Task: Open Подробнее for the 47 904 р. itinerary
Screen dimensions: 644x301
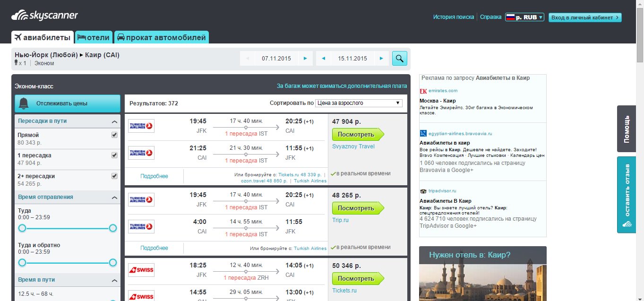Action: pyautogui.click(x=154, y=176)
